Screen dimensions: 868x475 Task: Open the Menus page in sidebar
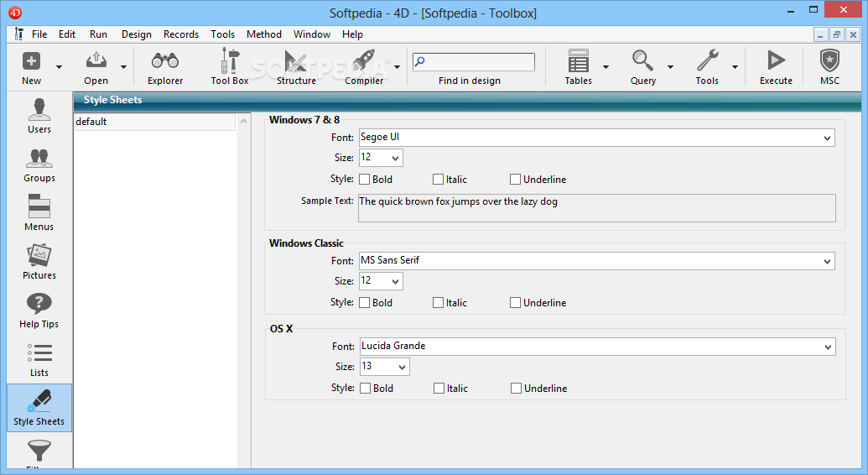click(x=39, y=213)
